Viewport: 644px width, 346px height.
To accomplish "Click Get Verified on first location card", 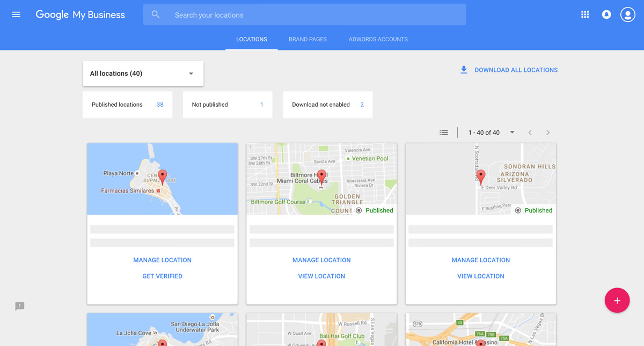I will pos(162,276).
